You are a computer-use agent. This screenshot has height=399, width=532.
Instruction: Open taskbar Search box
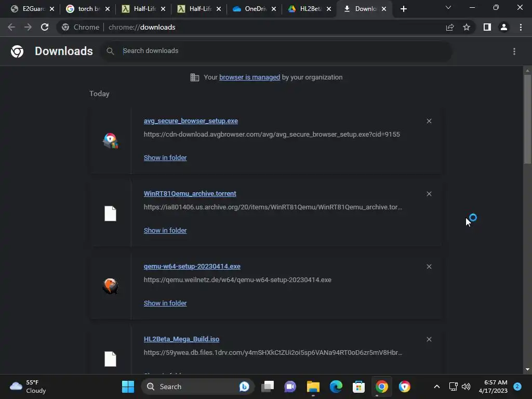(198, 387)
